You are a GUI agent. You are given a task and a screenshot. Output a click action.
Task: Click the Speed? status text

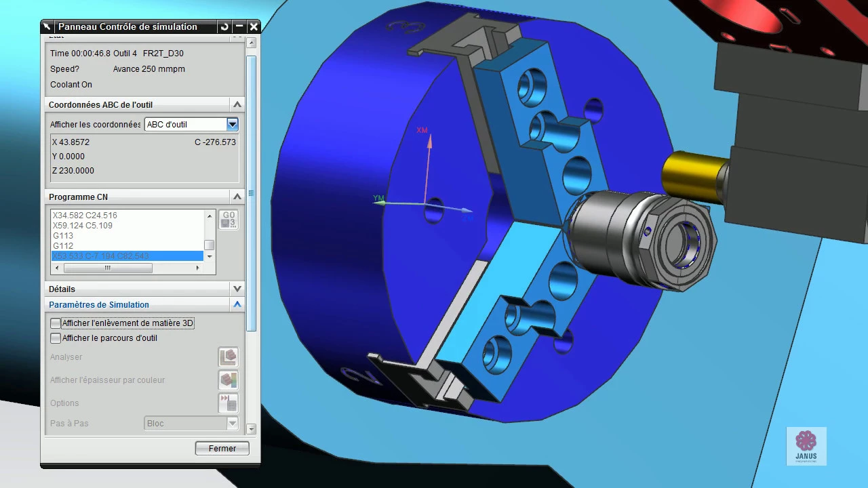click(x=64, y=69)
